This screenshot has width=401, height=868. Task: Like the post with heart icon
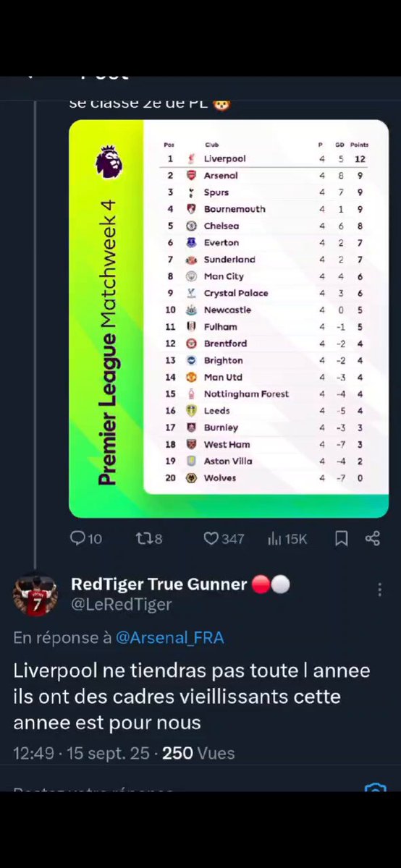(211, 538)
